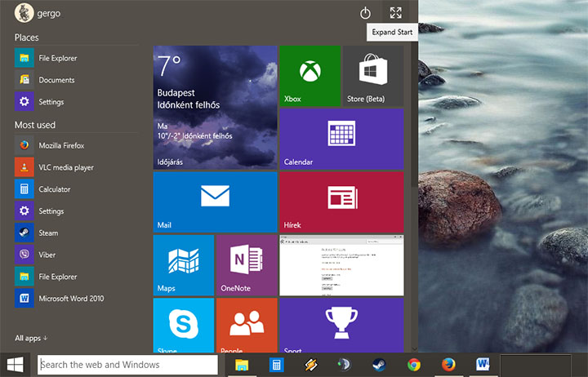
Task: Launch the Calendar tile
Action: click(341, 139)
